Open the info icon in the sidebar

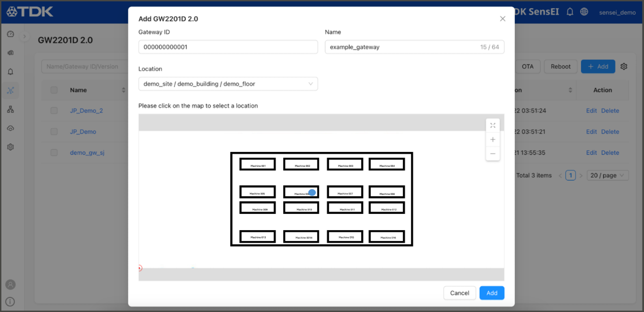point(10,302)
